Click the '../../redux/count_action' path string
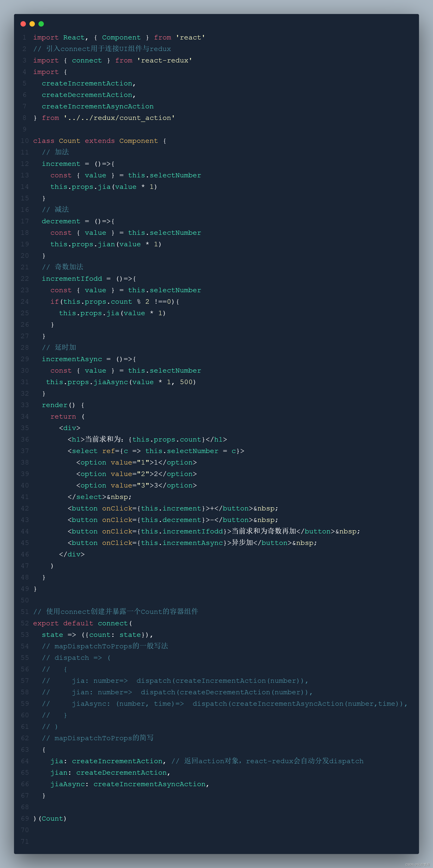This screenshot has height=868, width=433. [119, 118]
